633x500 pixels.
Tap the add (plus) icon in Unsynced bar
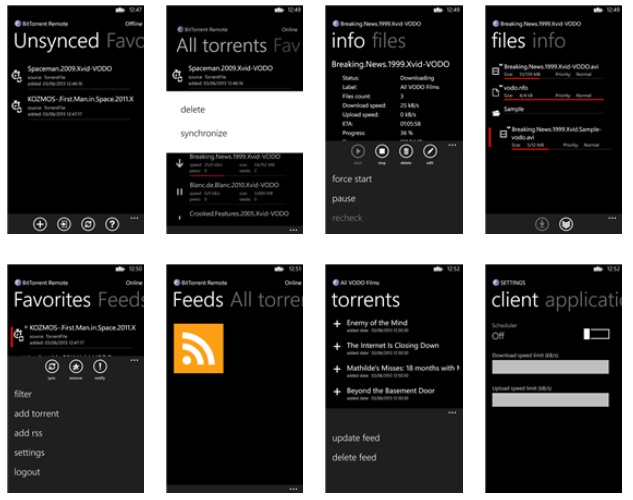(40, 224)
